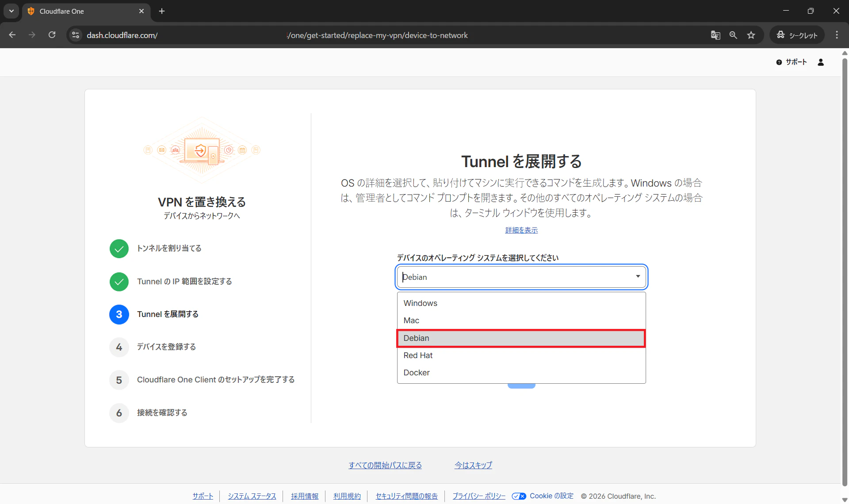Viewport: 849px width, 504px height.
Task: Reload the Cloudflare One page
Action: pos(52,35)
